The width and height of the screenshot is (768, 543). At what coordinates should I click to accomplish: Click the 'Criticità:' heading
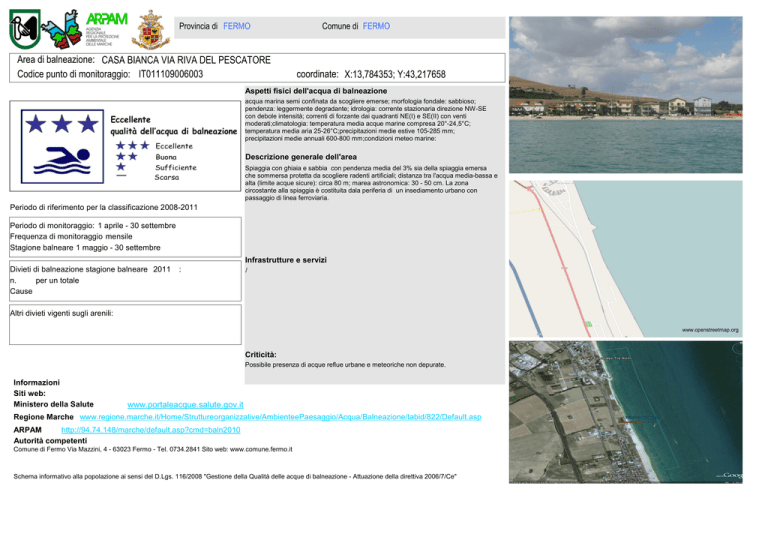261,354
